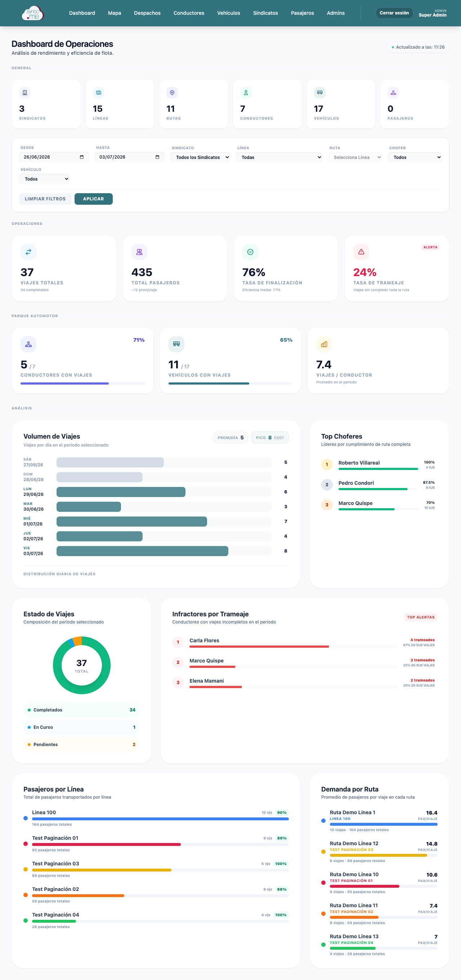The height and width of the screenshot is (980, 461).
Task: Click the Limpiar Filtros button
Action: pos(45,199)
